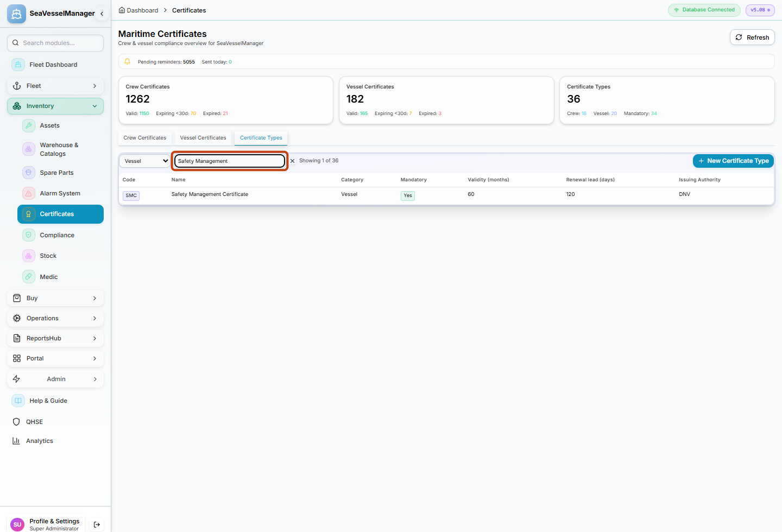Open Alarm System in the sidebar

(60, 193)
